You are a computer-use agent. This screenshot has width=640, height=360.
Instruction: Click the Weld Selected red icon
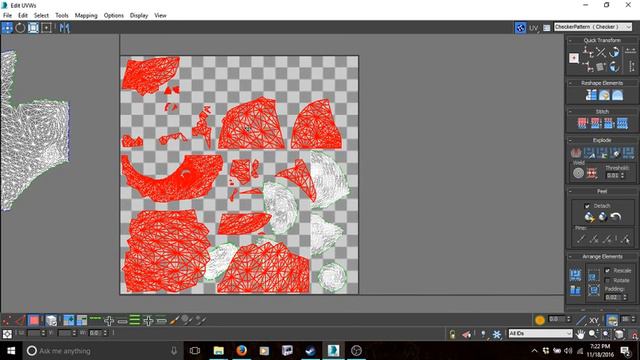point(591,173)
